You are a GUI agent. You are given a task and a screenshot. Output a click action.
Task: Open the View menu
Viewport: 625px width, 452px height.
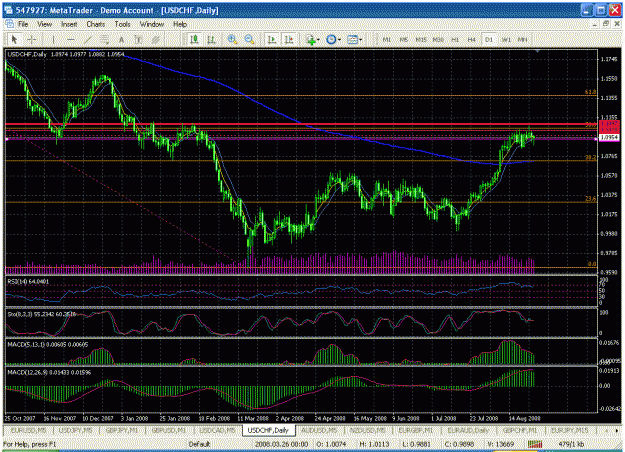[x=45, y=24]
